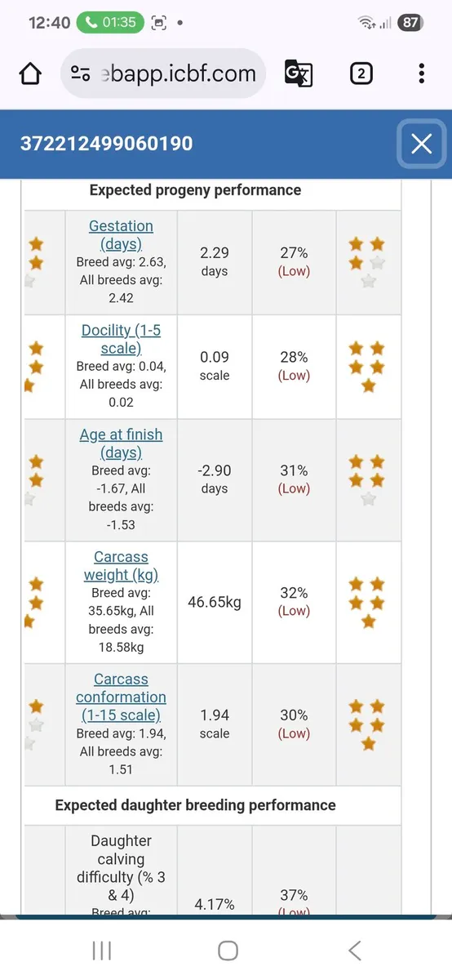Tap the ongoing call 01:35 indicator
Screen dimensions: 452x980
point(110,23)
